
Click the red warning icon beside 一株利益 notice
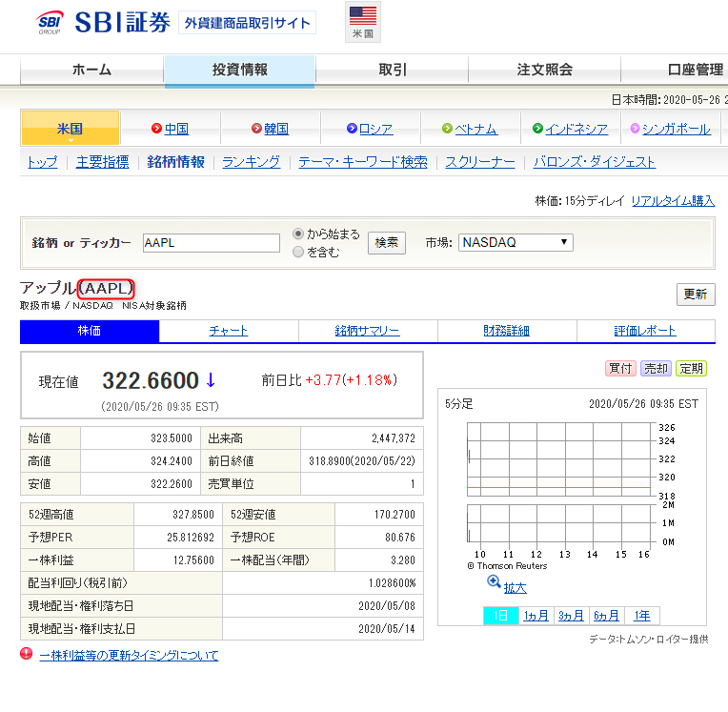pyautogui.click(x=27, y=654)
